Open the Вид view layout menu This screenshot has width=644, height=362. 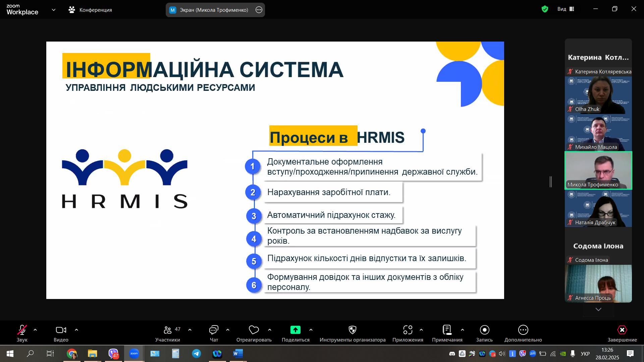pyautogui.click(x=566, y=9)
